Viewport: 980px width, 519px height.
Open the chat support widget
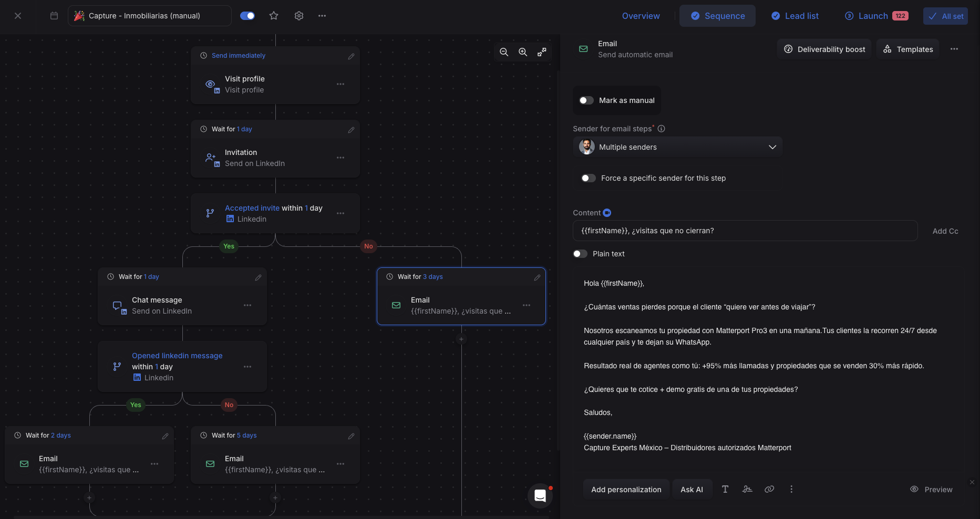540,495
